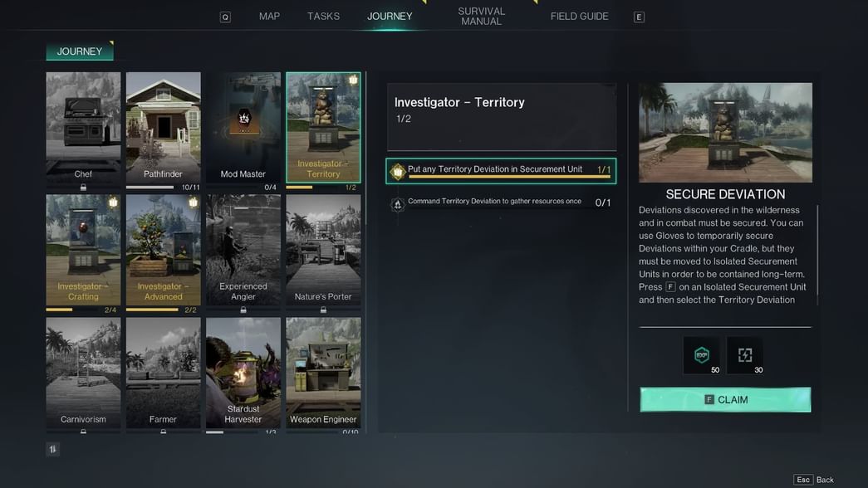Click the sort icon below the journey grid
This screenshot has height=488, width=868.
[54, 449]
